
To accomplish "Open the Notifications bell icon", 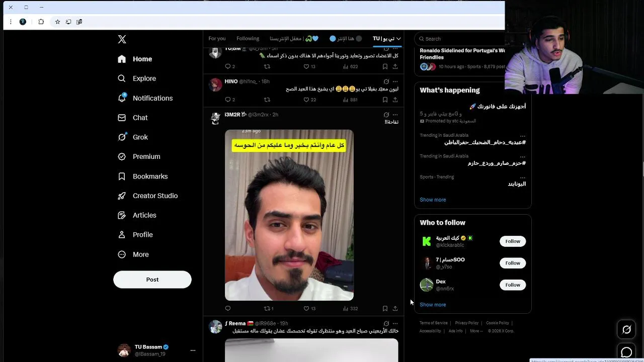I will click(x=122, y=98).
